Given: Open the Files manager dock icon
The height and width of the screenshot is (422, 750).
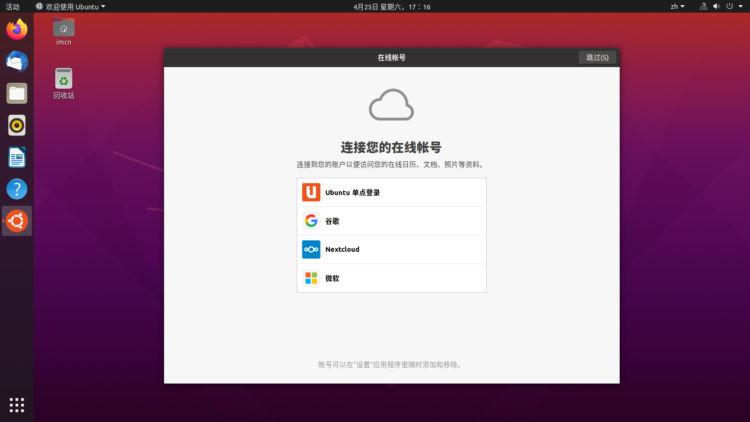Looking at the screenshot, I should 17,93.
